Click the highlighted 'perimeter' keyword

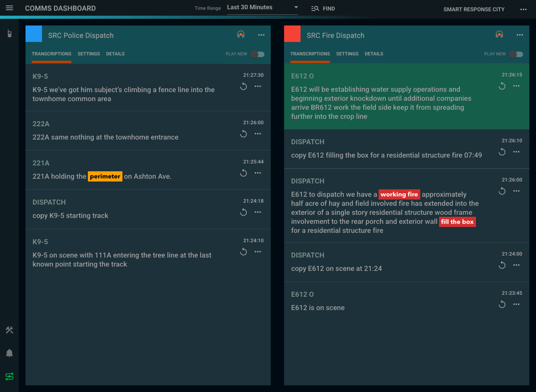(x=105, y=176)
